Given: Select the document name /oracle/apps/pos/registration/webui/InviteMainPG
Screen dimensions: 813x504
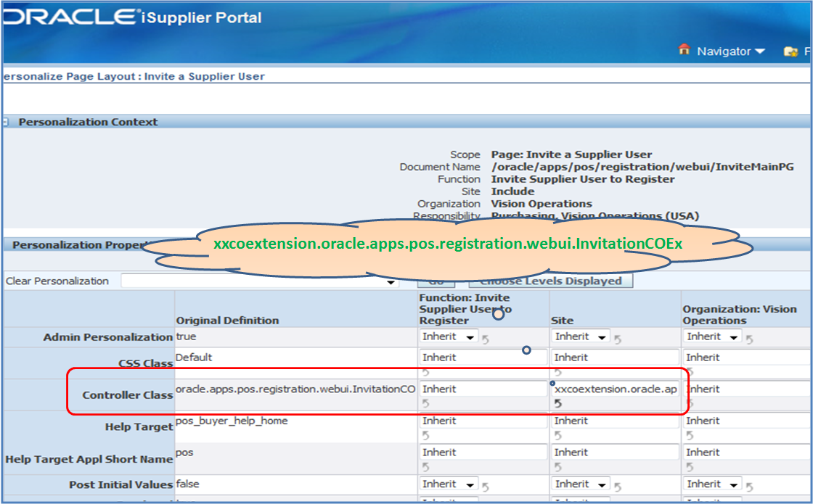Looking at the screenshot, I should 642,167.
